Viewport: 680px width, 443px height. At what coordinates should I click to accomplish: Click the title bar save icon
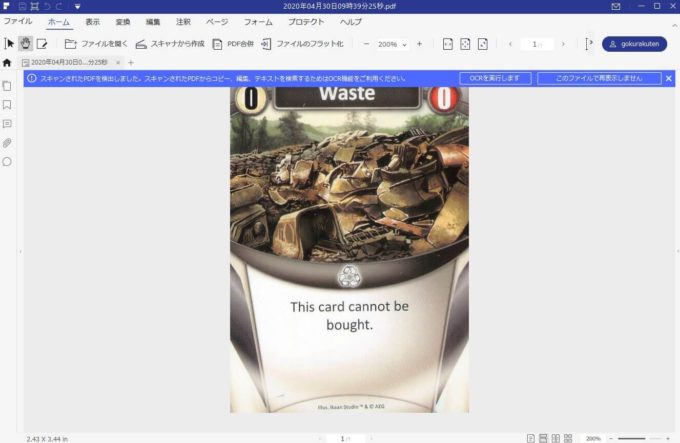click(22, 7)
